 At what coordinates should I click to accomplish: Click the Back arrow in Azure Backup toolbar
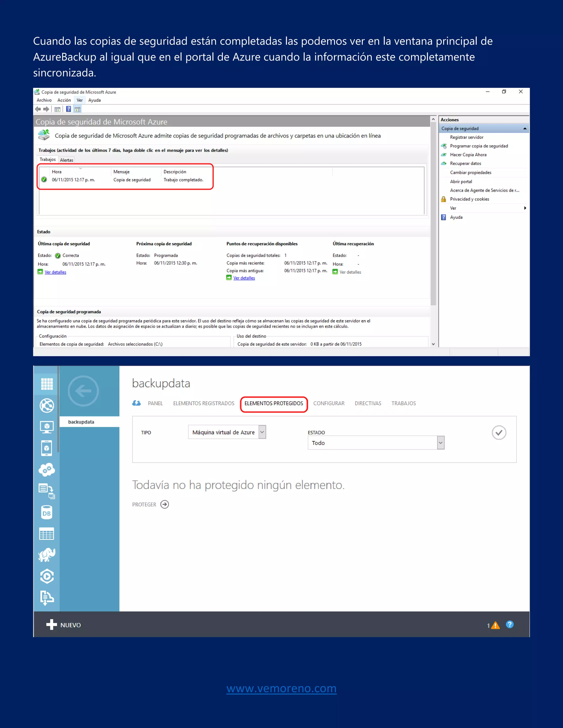click(38, 109)
